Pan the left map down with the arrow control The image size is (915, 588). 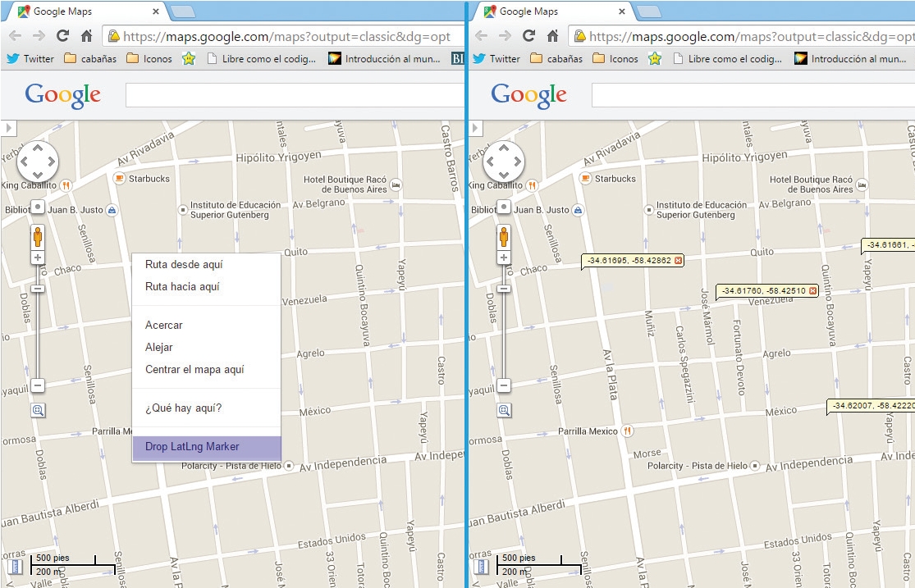(x=38, y=175)
